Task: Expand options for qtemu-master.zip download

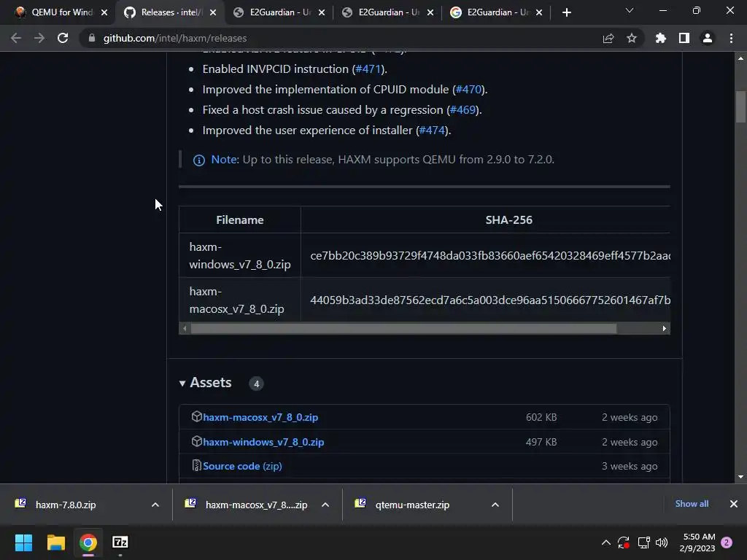Action: 495,505
